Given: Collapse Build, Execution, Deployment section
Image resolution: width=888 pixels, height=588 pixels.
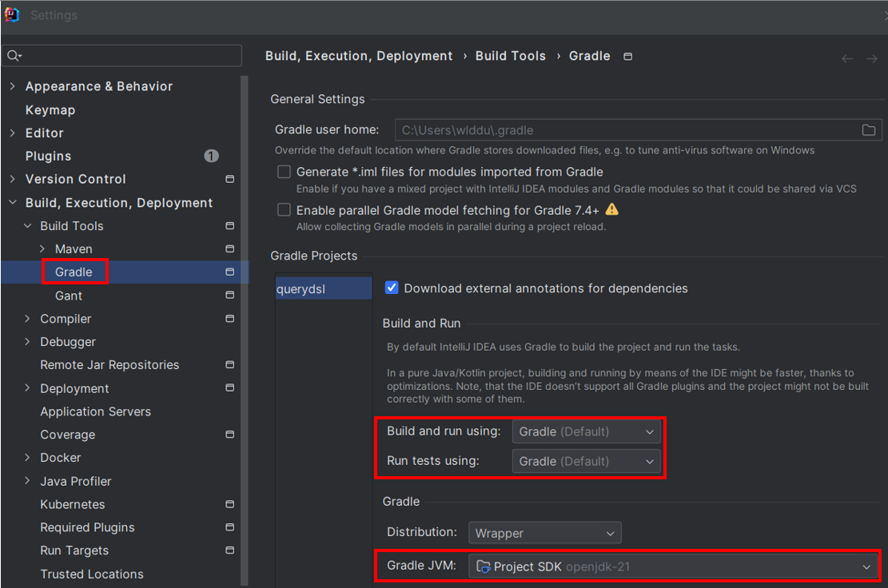Looking at the screenshot, I should [13, 202].
